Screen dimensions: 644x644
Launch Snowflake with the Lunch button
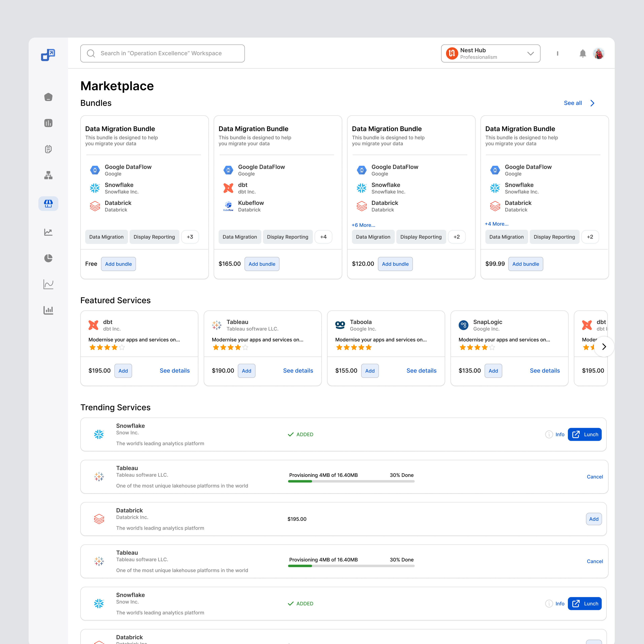585,434
